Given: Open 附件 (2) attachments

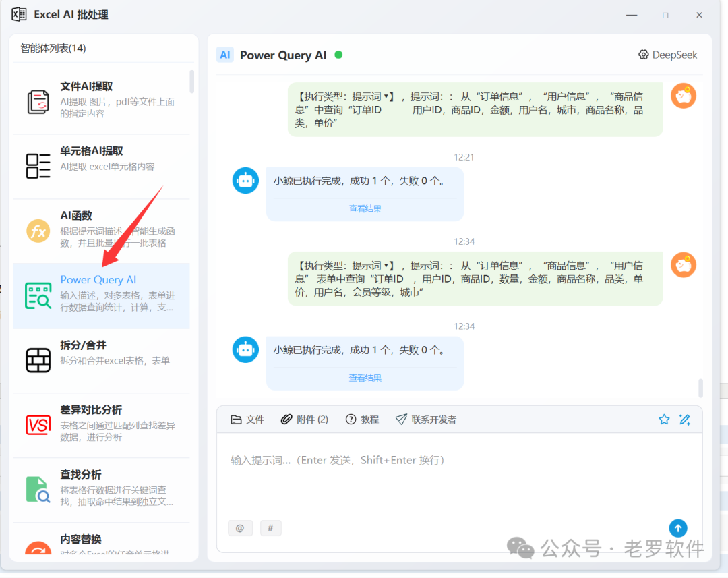Looking at the screenshot, I should click(x=305, y=420).
